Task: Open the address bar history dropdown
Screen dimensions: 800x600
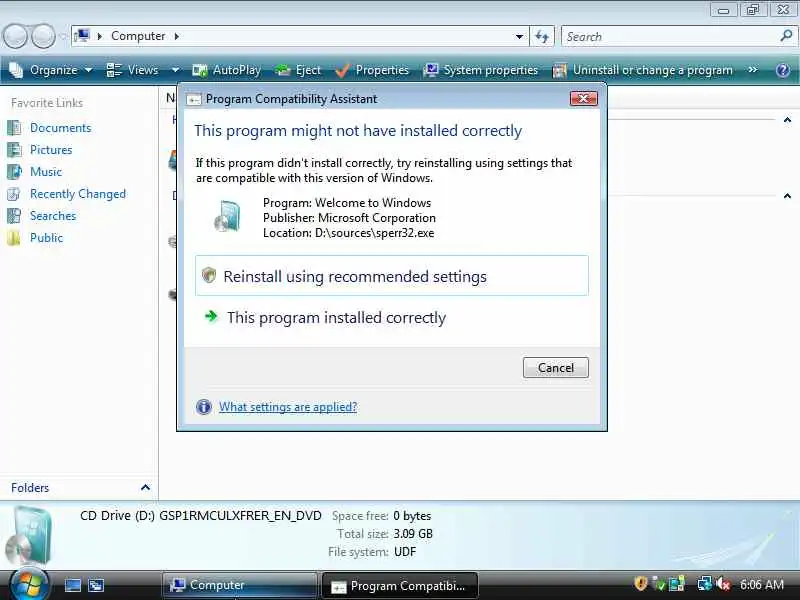Action: click(519, 36)
